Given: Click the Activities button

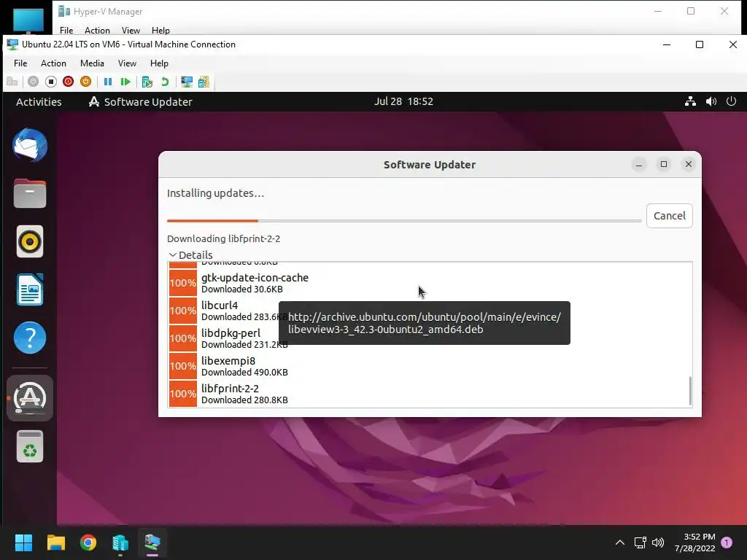Looking at the screenshot, I should coord(39,102).
